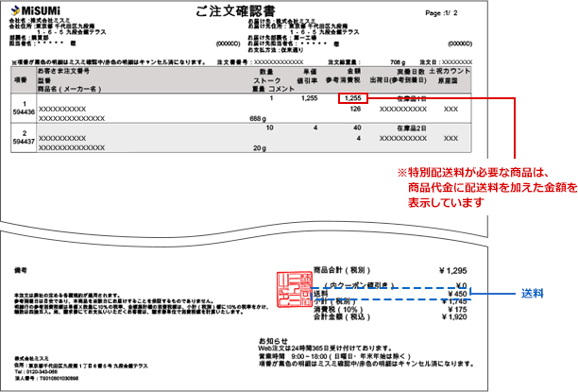Click the MiSUMi logo

point(36,10)
